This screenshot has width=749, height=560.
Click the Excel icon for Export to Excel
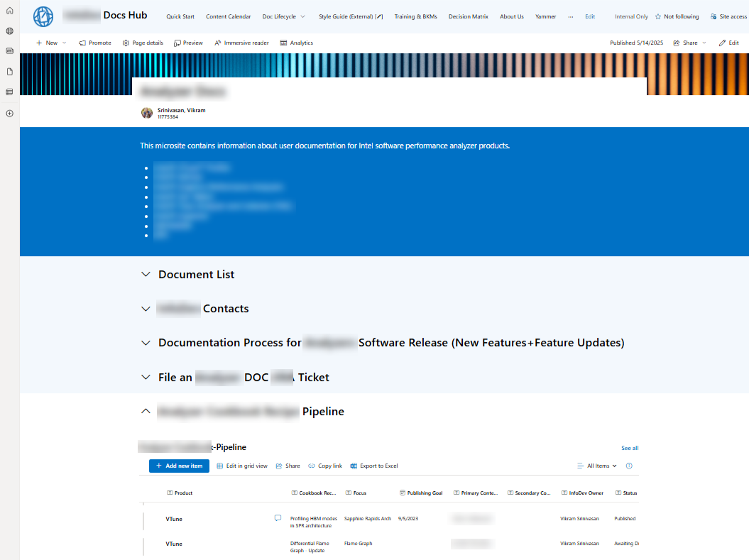(x=354, y=466)
